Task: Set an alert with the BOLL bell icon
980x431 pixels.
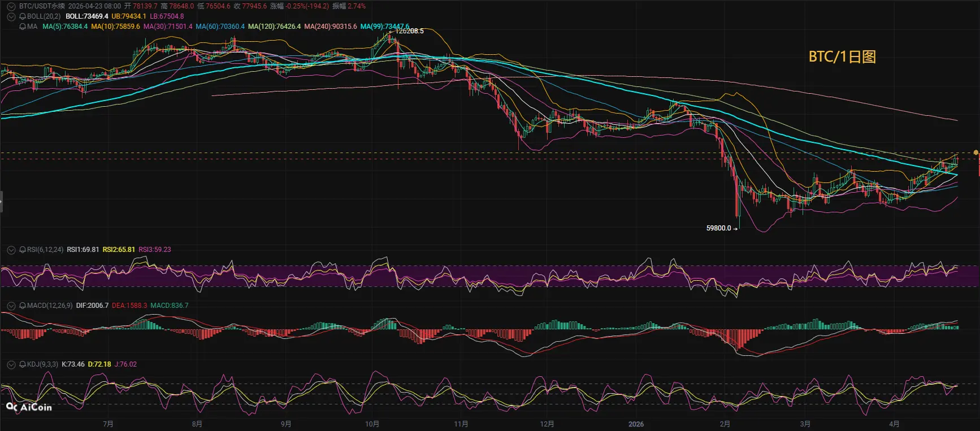Action: point(23,16)
